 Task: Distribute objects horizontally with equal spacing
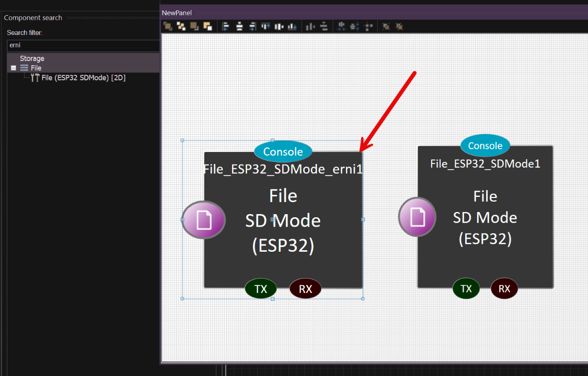[310, 26]
